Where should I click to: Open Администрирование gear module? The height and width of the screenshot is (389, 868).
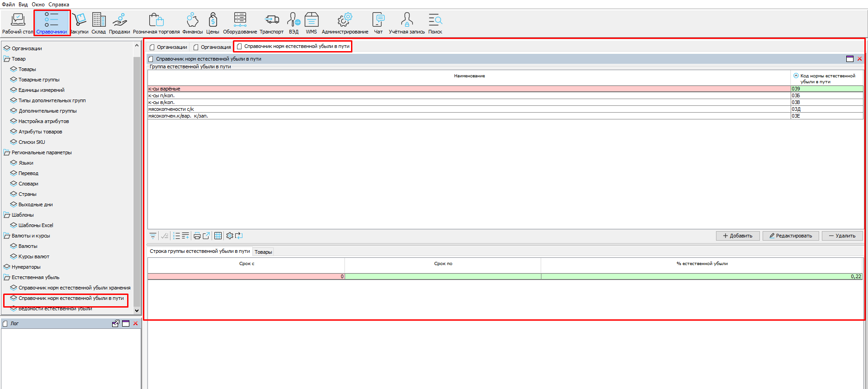(345, 24)
